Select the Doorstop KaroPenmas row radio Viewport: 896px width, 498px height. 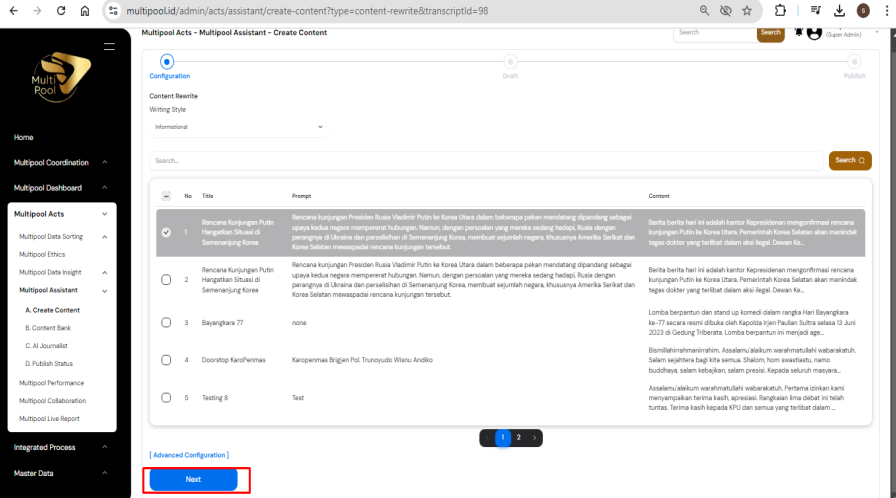(x=166, y=360)
